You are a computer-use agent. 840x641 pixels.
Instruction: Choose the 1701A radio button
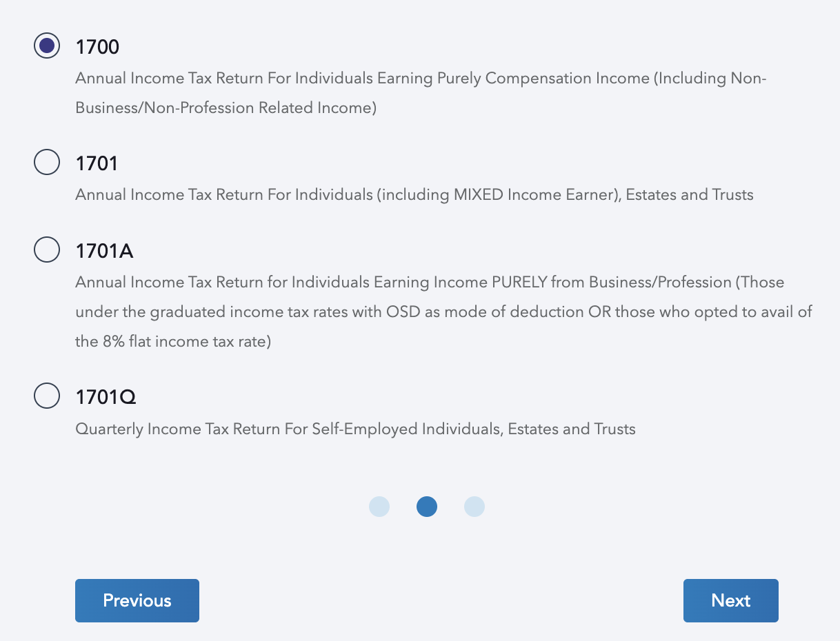46,250
